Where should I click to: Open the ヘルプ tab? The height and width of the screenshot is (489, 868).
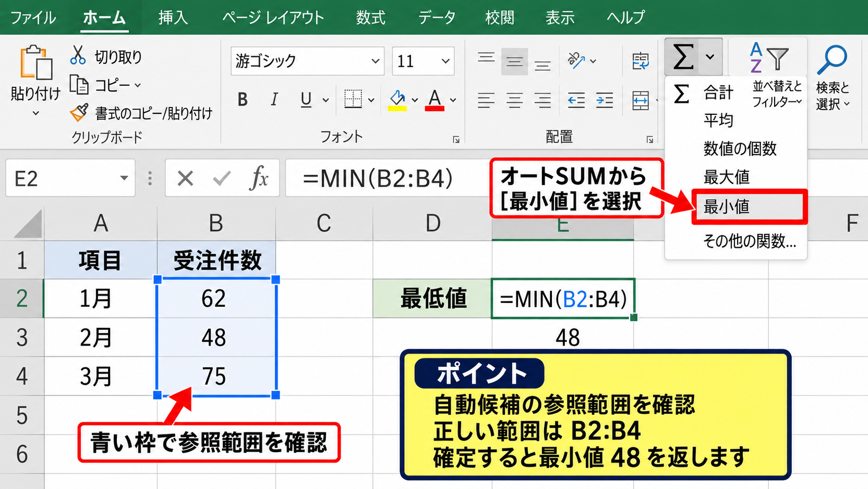(x=626, y=17)
